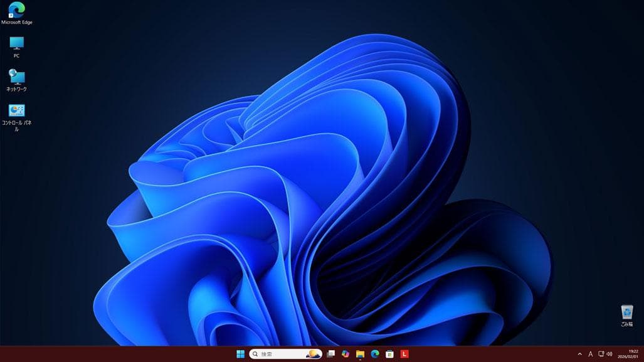644x362 pixels.
Task: Open search weather highlight on the taskbar
Action: tap(313, 354)
